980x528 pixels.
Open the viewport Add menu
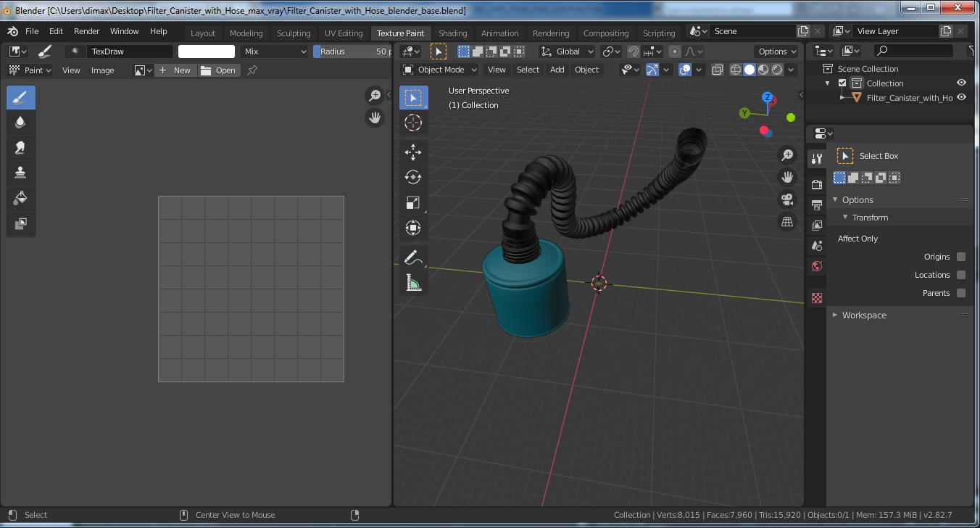pyautogui.click(x=557, y=70)
